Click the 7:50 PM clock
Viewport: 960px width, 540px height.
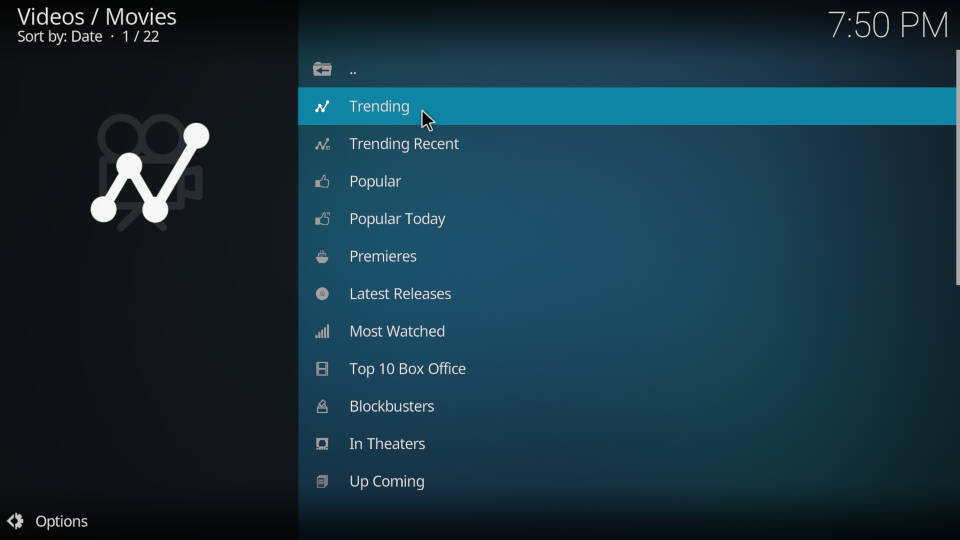click(888, 26)
